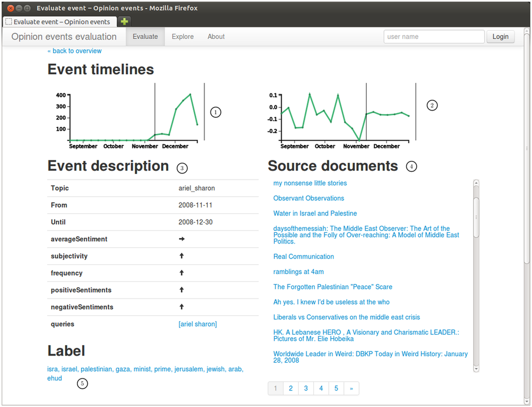Click the positiveSentiments up arrow icon
532x407 pixels.
[182, 290]
